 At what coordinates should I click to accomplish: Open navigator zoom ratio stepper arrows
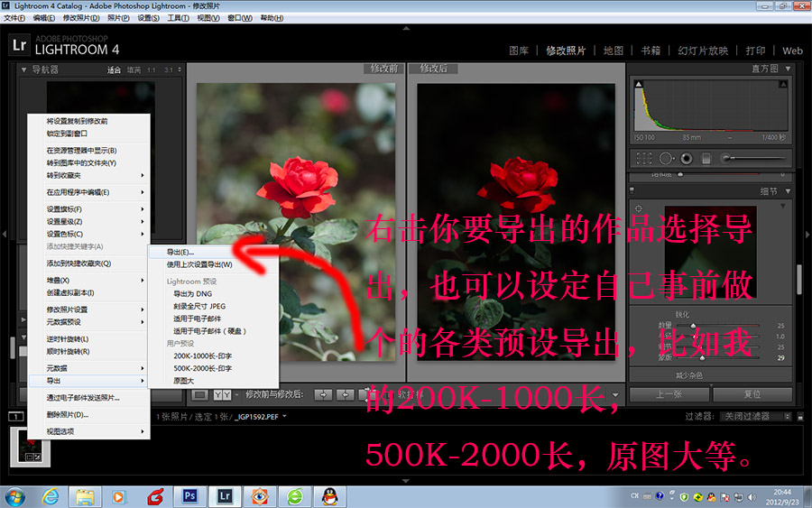pyautogui.click(x=180, y=69)
